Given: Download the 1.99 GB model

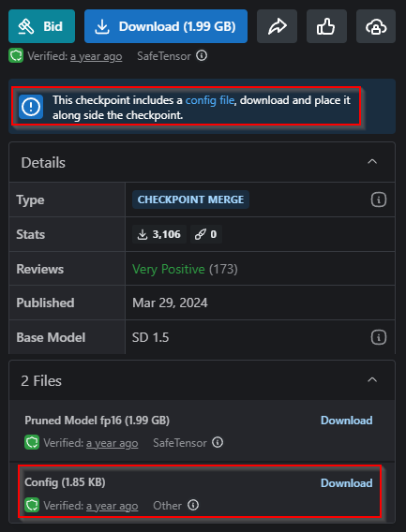Looking at the screenshot, I should (x=166, y=26).
